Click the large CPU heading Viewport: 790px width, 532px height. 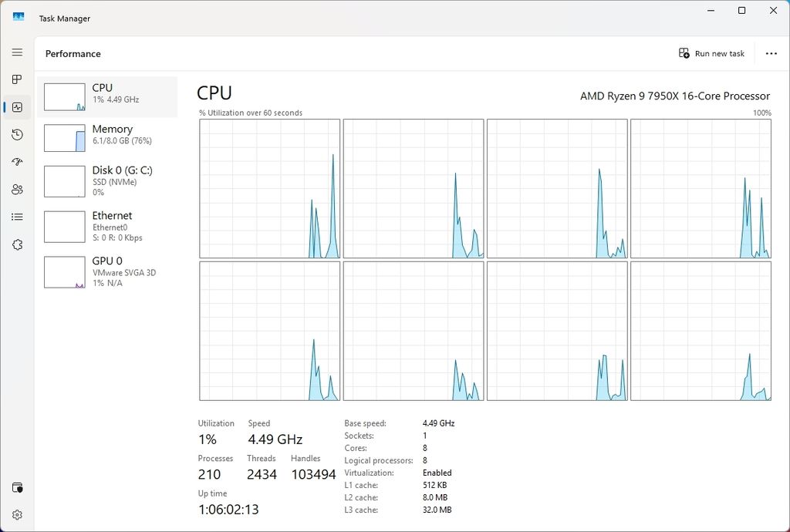click(x=214, y=93)
